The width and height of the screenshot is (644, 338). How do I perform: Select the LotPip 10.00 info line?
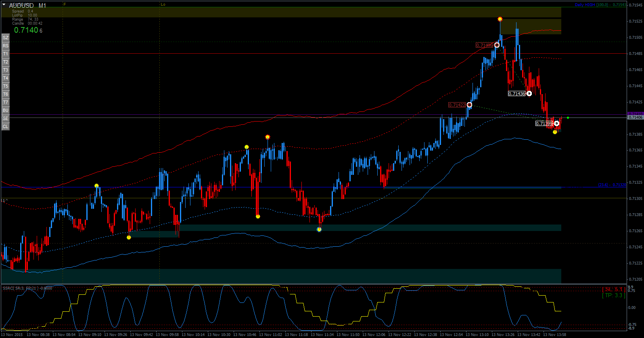pyautogui.click(x=25, y=15)
